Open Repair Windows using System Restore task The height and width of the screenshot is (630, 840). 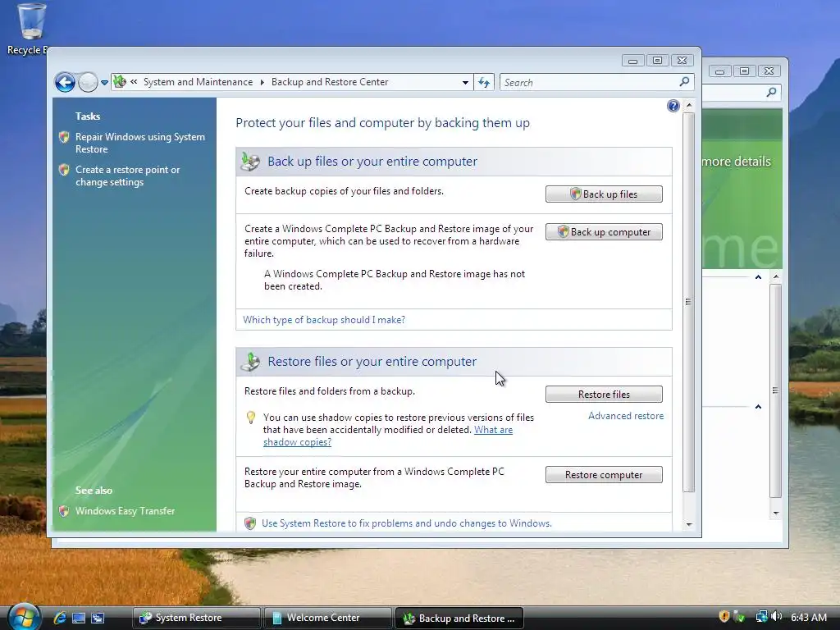(x=139, y=143)
